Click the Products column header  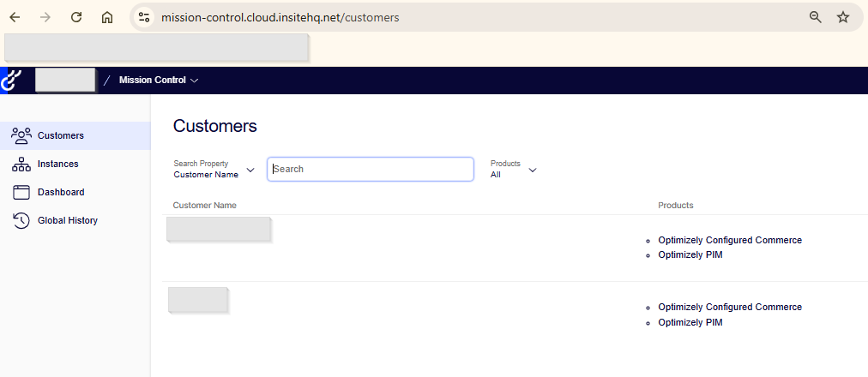click(675, 206)
